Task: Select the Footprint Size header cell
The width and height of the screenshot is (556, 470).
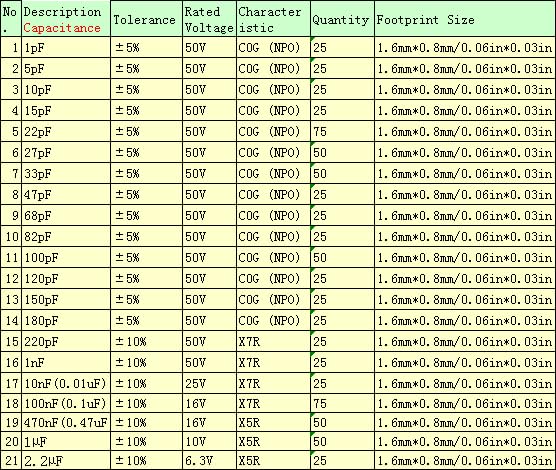Action: pyautogui.click(x=465, y=19)
